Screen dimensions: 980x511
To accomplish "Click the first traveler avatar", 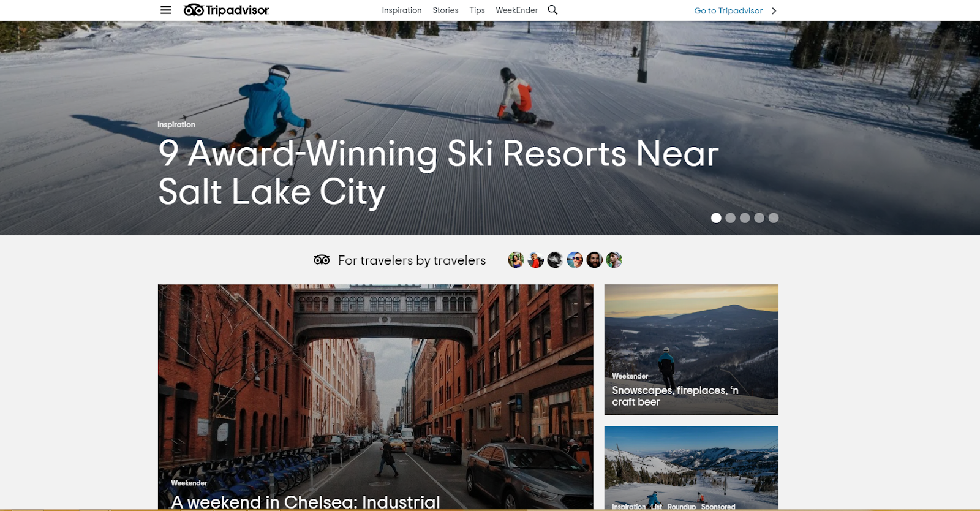I will tap(516, 260).
